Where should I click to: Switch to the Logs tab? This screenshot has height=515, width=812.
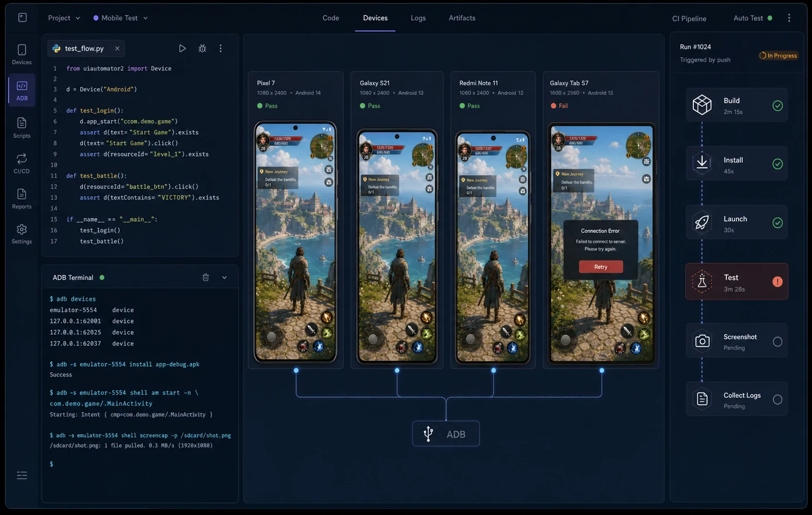(x=418, y=18)
